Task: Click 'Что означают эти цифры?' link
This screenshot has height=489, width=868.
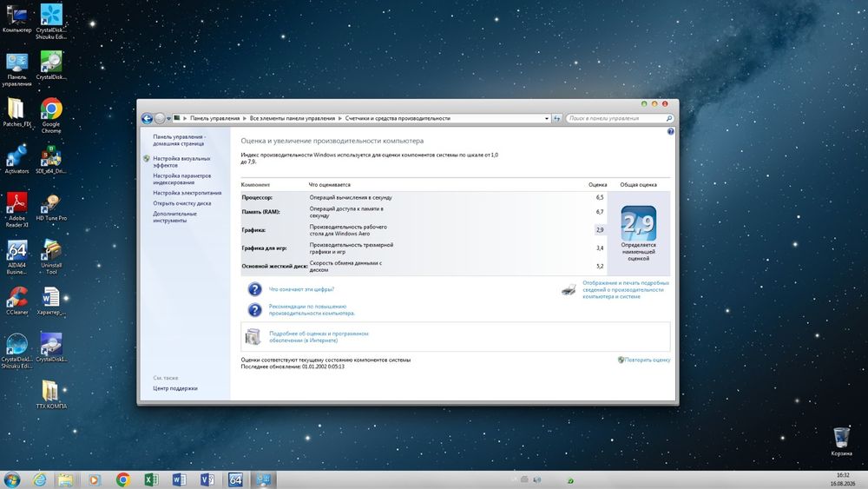Action: (x=301, y=289)
